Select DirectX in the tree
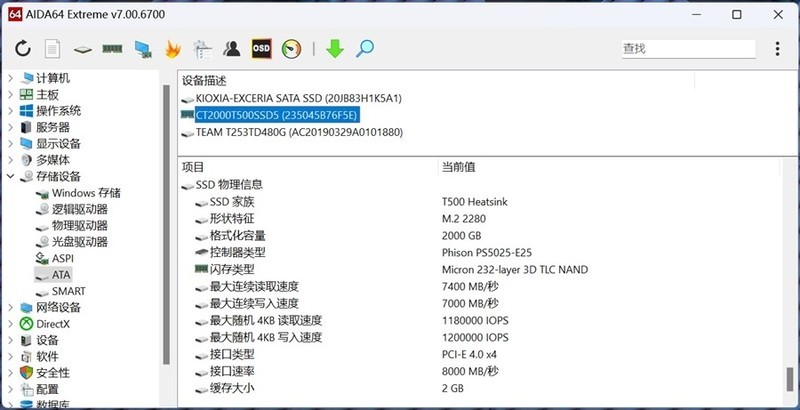The height and width of the screenshot is (410, 800). pyautogui.click(x=53, y=324)
